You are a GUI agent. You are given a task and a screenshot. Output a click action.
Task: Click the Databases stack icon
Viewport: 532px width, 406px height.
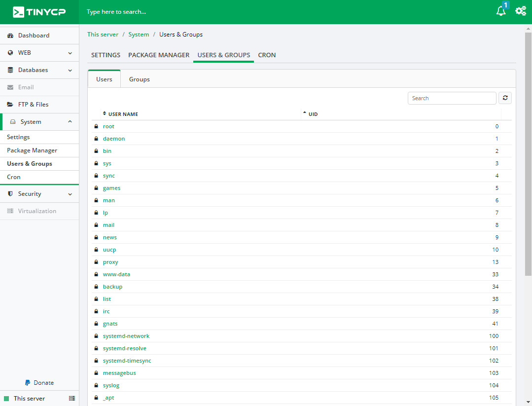pyautogui.click(x=10, y=70)
